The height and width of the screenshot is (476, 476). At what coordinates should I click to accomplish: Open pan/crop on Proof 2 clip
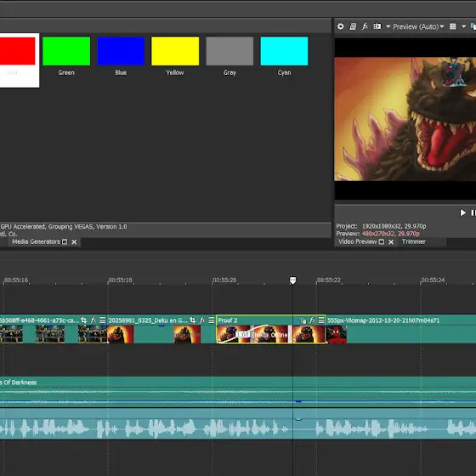pos(303,320)
